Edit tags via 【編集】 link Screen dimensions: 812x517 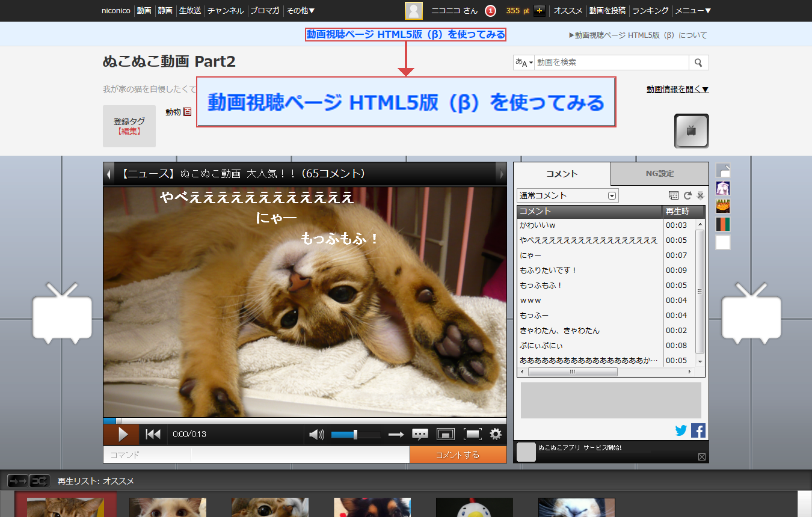(x=129, y=131)
